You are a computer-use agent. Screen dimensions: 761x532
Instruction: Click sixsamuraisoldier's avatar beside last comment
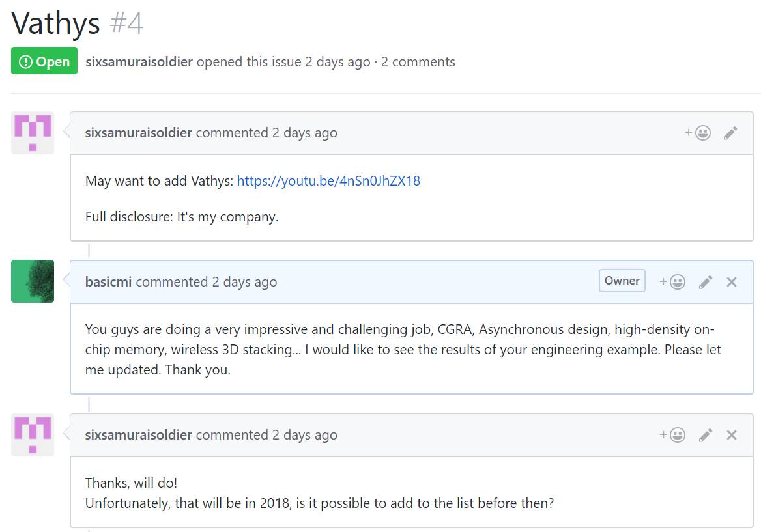pyautogui.click(x=33, y=435)
